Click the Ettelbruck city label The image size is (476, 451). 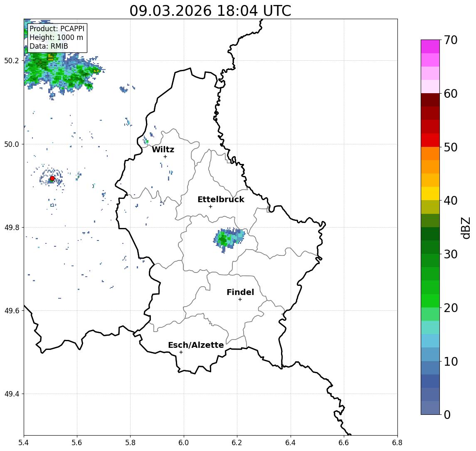(x=221, y=199)
